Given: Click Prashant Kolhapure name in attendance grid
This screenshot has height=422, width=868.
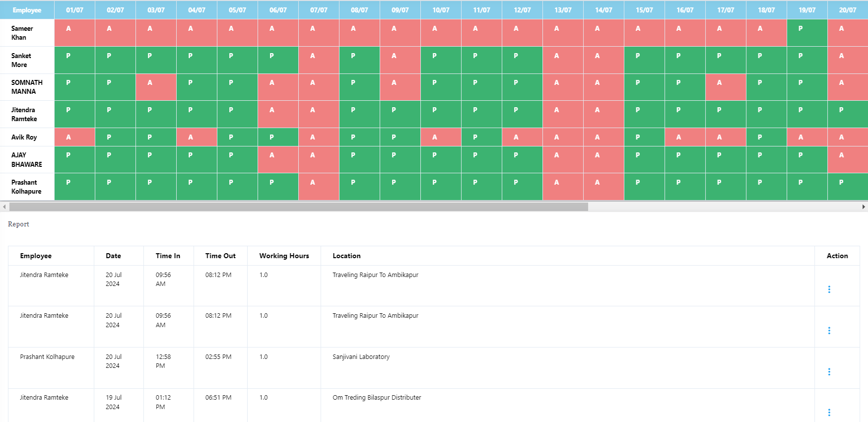Looking at the screenshot, I should click(26, 187).
